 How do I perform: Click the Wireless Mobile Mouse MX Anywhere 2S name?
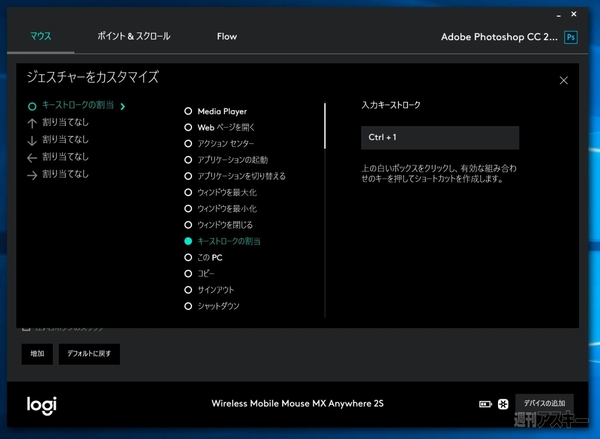297,404
